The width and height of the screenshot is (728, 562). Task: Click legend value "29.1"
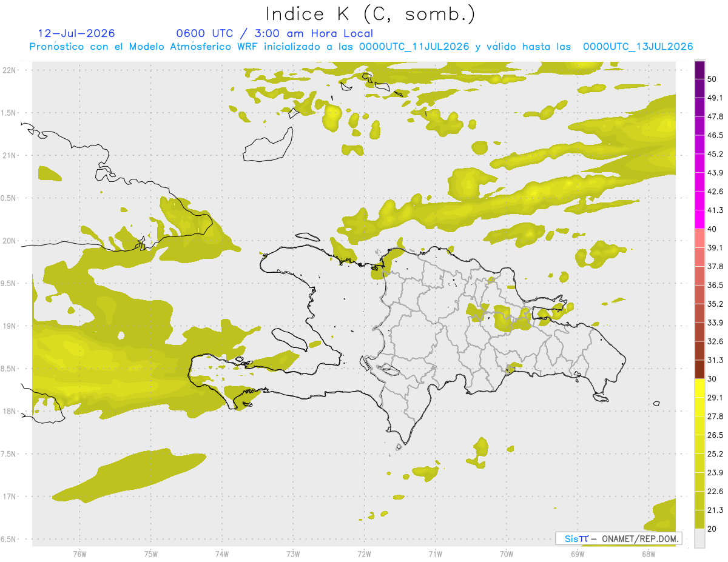click(715, 398)
